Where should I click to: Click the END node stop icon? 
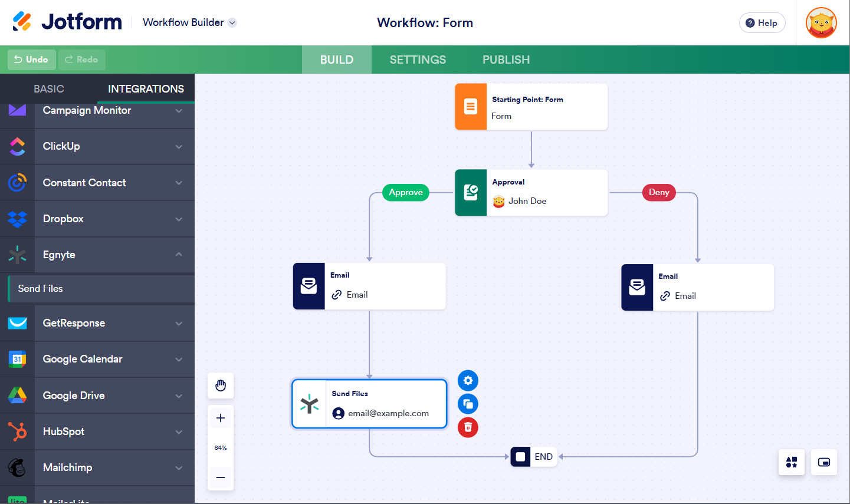[x=520, y=457]
